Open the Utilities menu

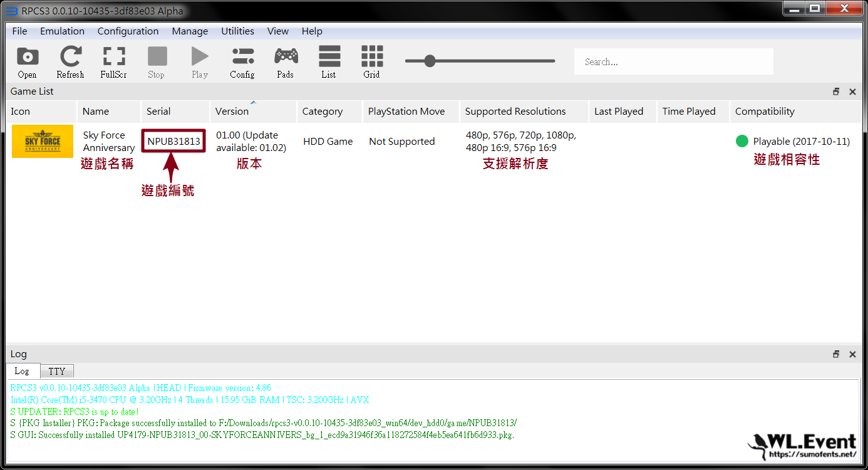[x=237, y=31]
